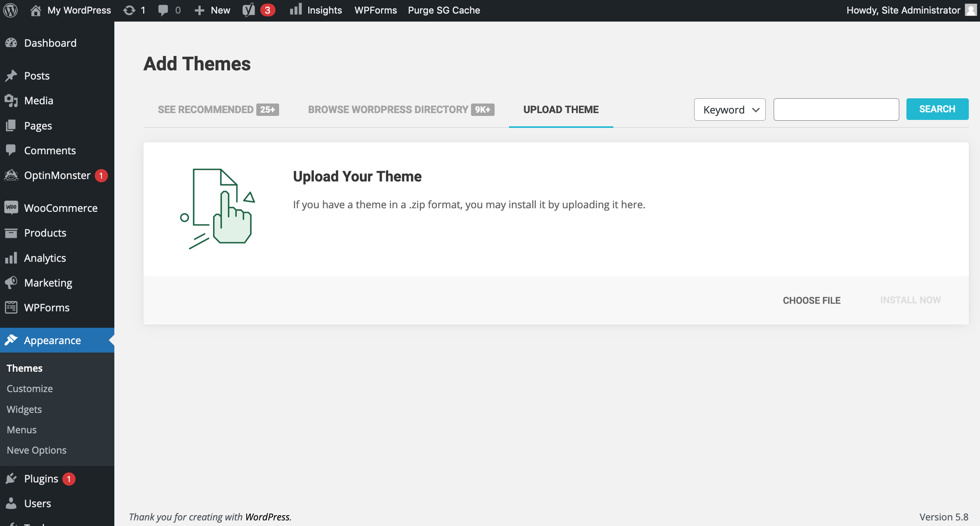This screenshot has width=980, height=526.
Task: Focus the theme search input field
Action: pos(836,110)
